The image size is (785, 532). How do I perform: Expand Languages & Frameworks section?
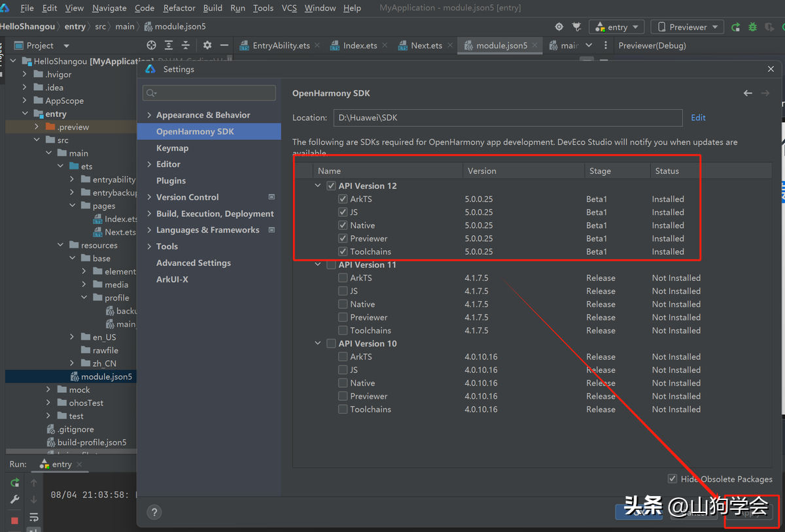pyautogui.click(x=149, y=230)
